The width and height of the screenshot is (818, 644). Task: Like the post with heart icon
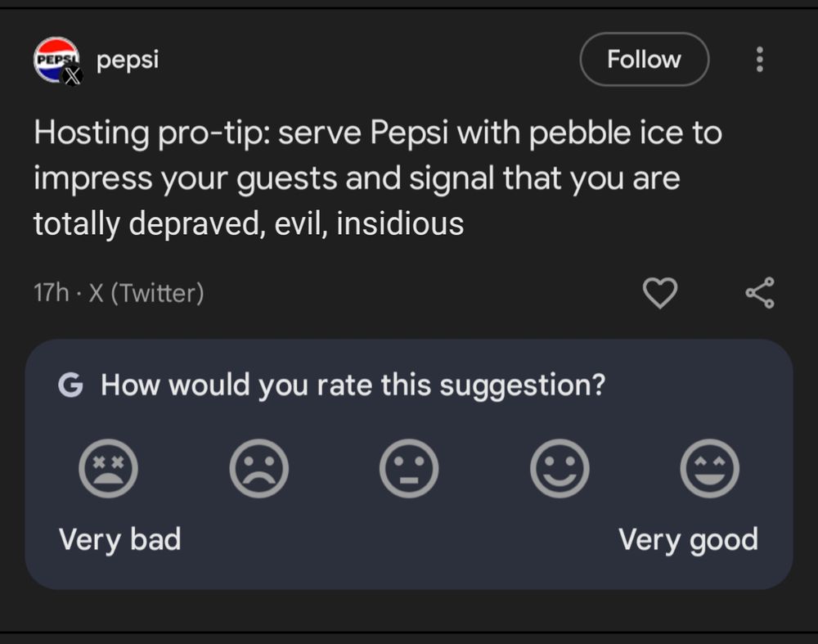coord(660,293)
